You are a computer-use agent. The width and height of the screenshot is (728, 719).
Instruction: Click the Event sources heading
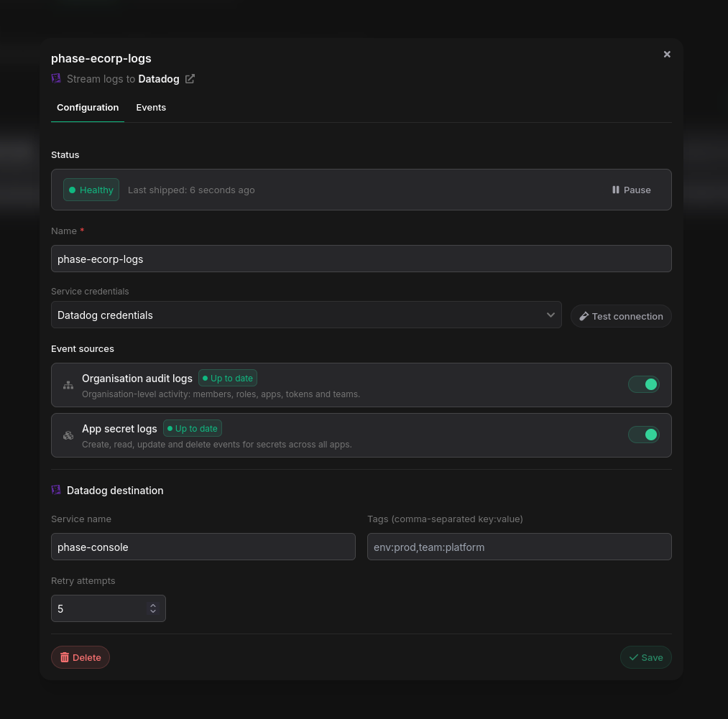[83, 348]
